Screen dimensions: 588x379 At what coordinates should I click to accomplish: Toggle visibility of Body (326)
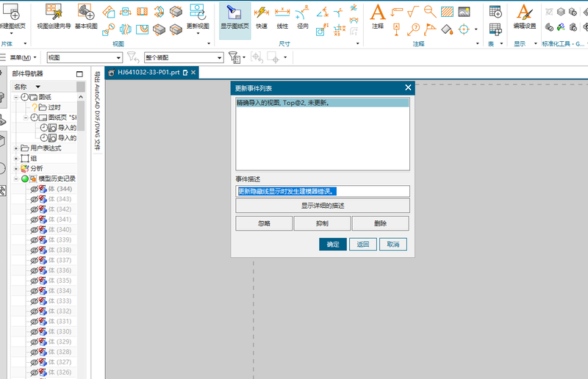(x=34, y=372)
